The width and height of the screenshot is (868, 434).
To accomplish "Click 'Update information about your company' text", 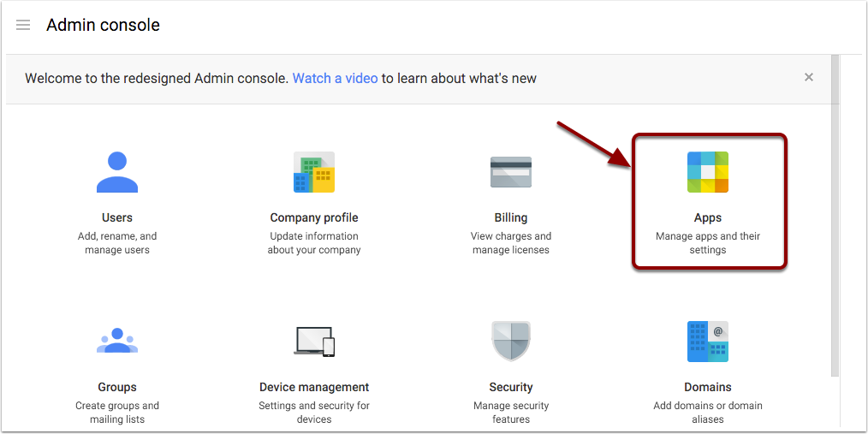I will (314, 243).
